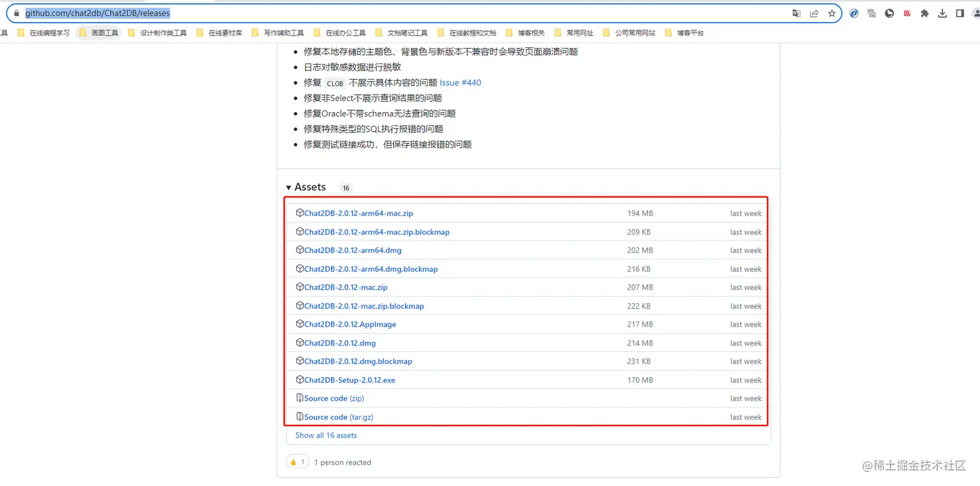Download Chat2DB-2.0.12.AppImage

click(x=350, y=324)
